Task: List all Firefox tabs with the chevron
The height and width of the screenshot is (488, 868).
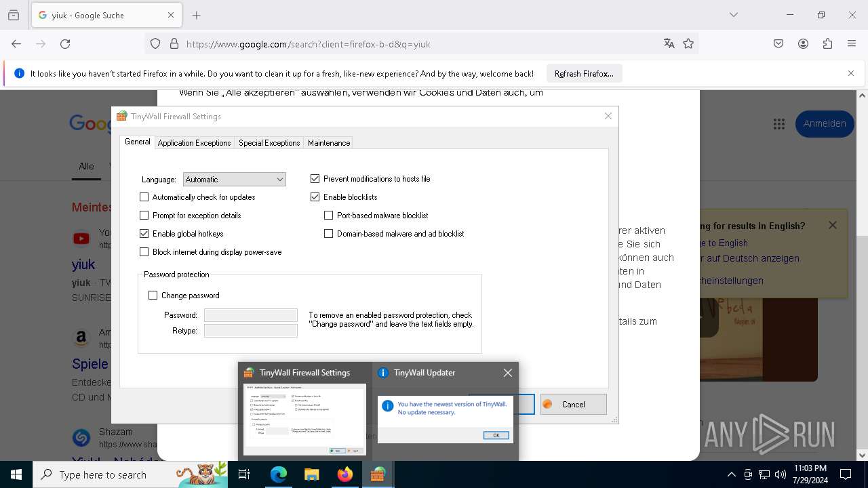Action: coord(734,15)
